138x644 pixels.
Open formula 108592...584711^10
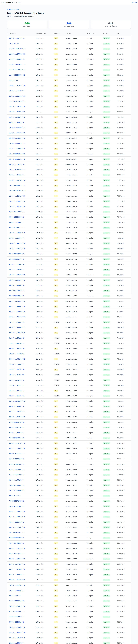pos(17,201)
